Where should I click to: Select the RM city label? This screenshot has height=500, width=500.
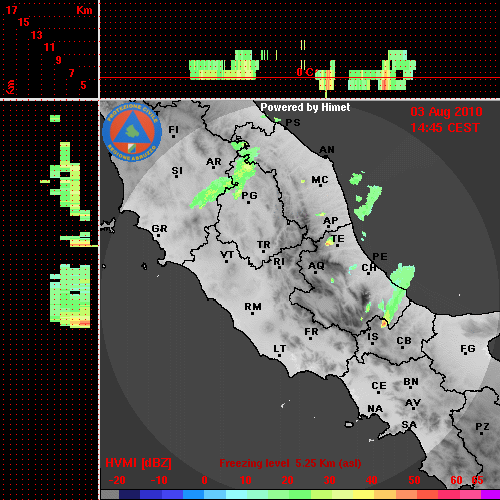click(253, 307)
